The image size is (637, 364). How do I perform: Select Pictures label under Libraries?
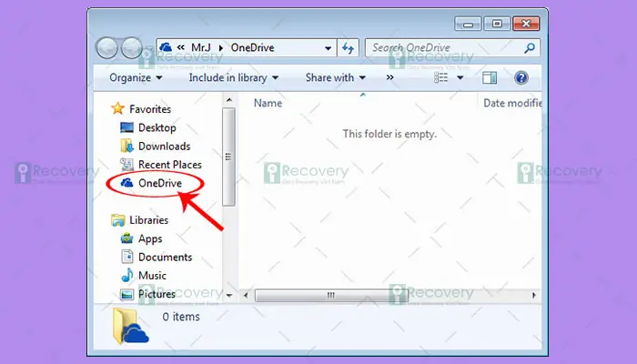(x=157, y=294)
